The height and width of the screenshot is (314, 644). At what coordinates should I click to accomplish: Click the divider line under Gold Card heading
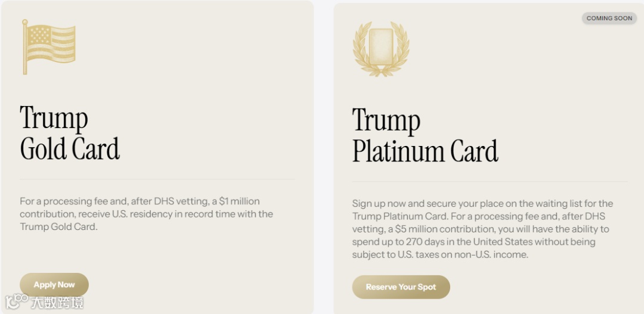(x=157, y=179)
